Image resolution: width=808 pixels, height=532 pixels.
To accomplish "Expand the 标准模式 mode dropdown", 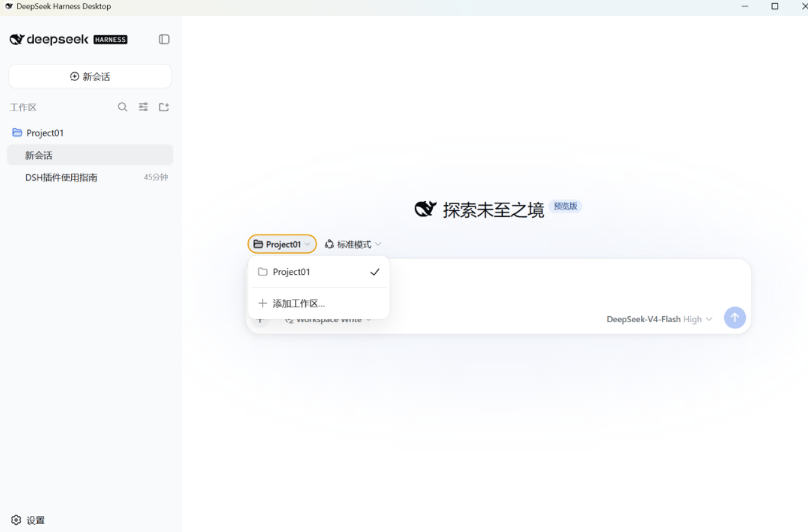I will pyautogui.click(x=353, y=244).
